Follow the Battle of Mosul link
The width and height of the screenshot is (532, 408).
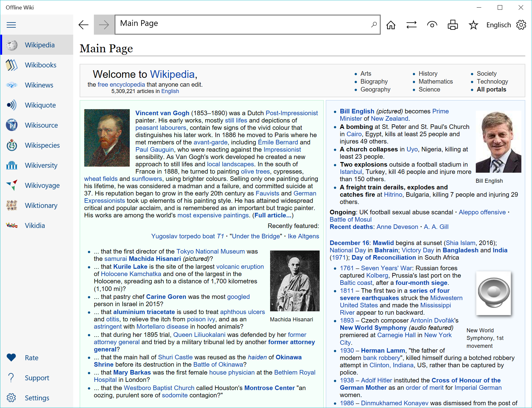point(351,220)
